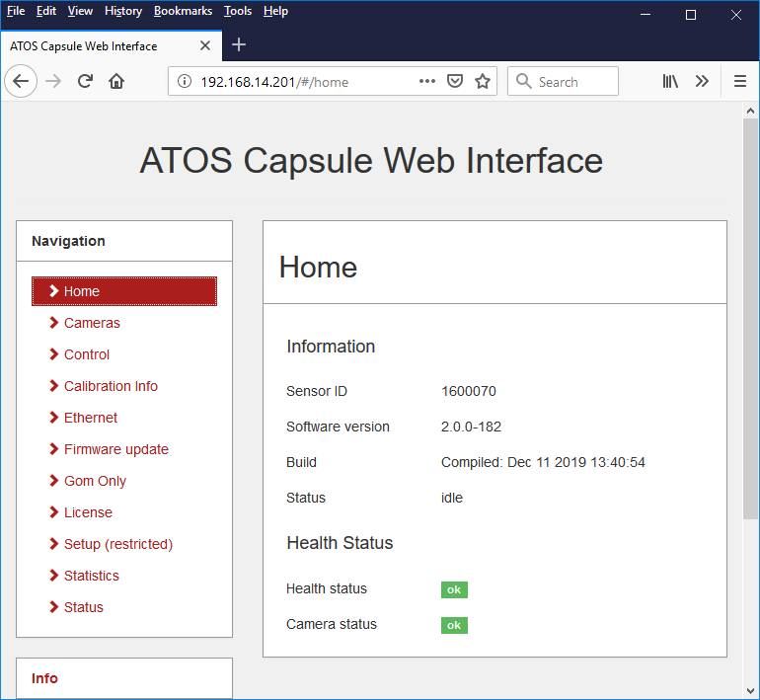
Task: Expand the toolbar overflow chevron
Action: point(702,81)
